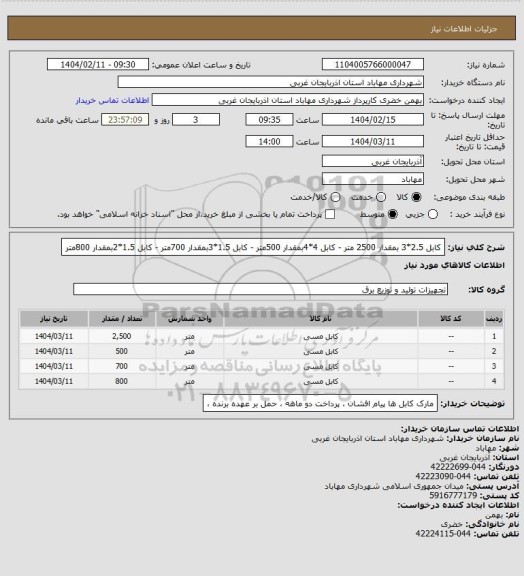Choose the متوسط purchase type radio
Image resolution: width=524 pixels, height=576 pixels.
click(393, 214)
